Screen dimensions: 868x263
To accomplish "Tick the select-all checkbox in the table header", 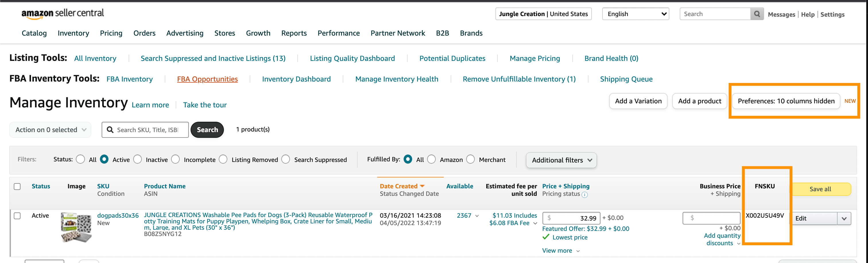I will [17, 186].
